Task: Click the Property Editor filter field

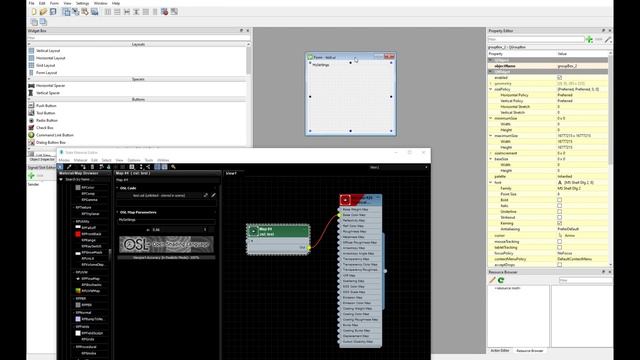Action: coord(536,40)
